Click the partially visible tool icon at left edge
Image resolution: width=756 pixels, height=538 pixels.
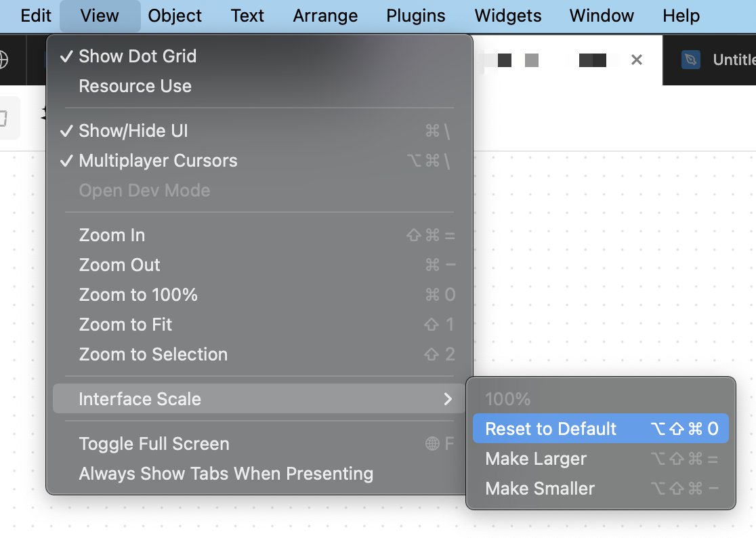click(5, 119)
